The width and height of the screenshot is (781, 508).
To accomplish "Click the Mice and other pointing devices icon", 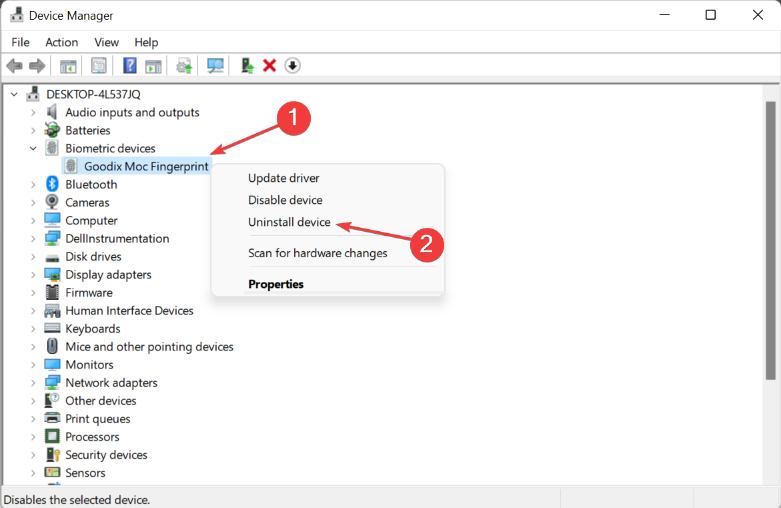I will tap(52, 346).
